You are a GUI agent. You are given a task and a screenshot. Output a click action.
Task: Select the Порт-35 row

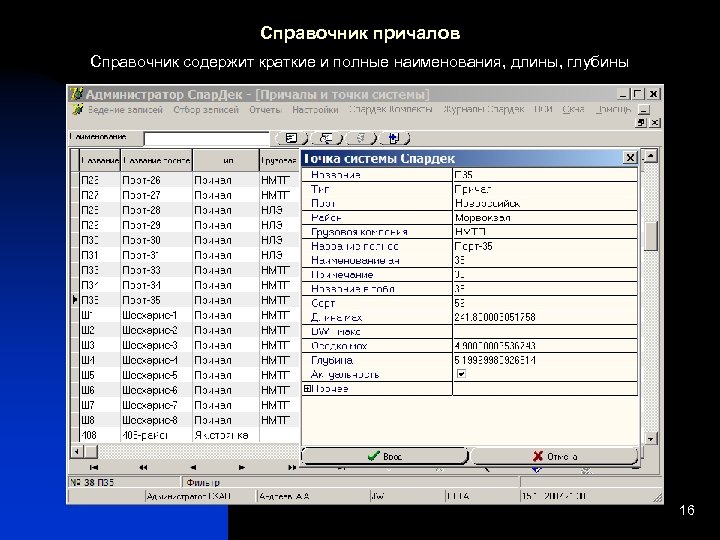[186, 300]
